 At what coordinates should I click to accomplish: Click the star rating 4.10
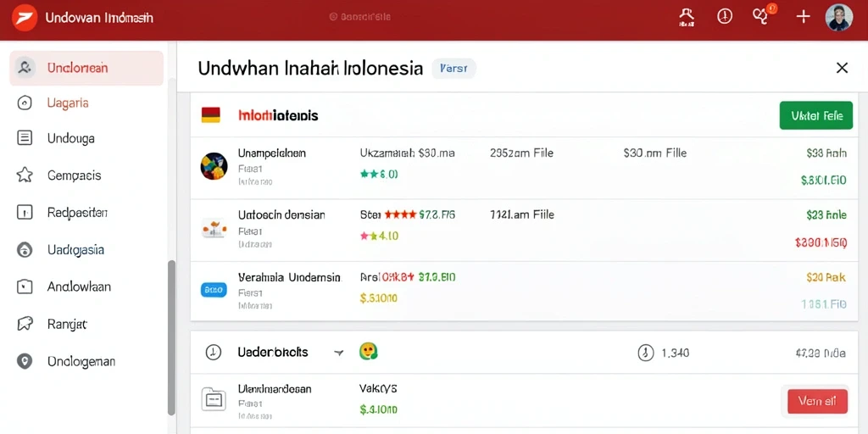point(379,236)
